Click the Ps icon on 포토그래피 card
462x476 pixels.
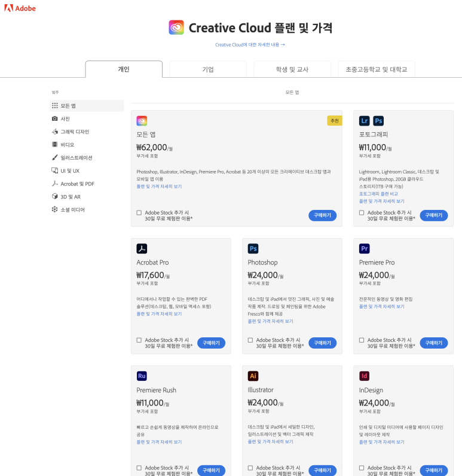[378, 121]
